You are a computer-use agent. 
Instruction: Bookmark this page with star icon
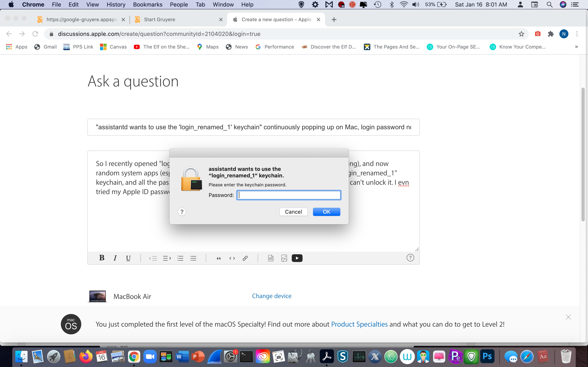[x=521, y=34]
